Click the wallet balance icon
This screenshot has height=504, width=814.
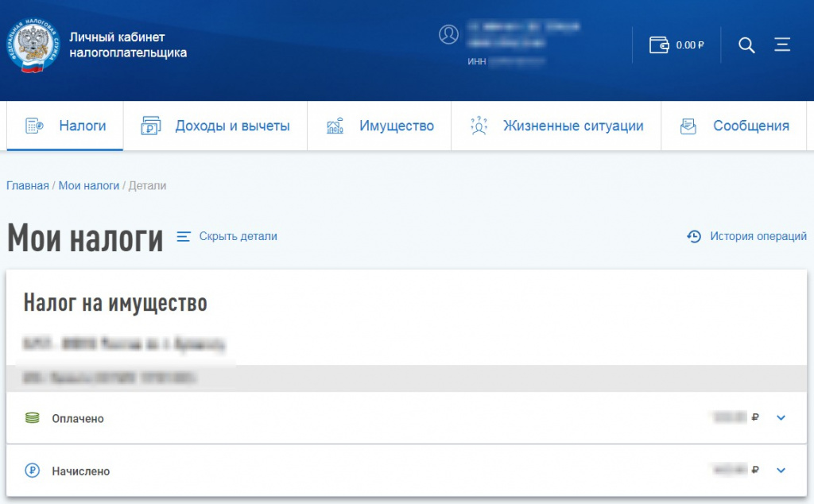click(x=659, y=45)
